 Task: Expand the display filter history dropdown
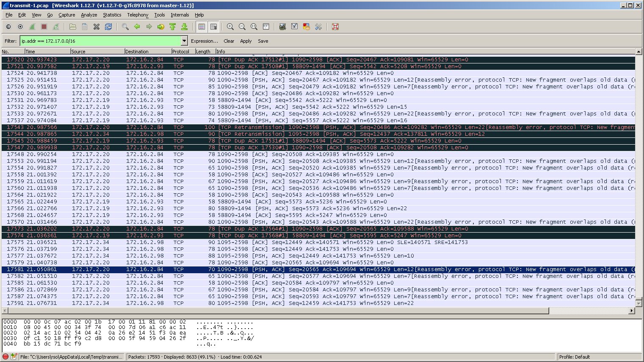pos(184,41)
